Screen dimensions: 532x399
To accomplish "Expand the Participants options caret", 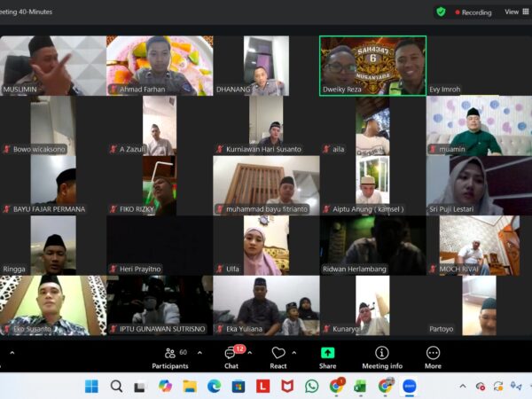I will click(x=199, y=352).
